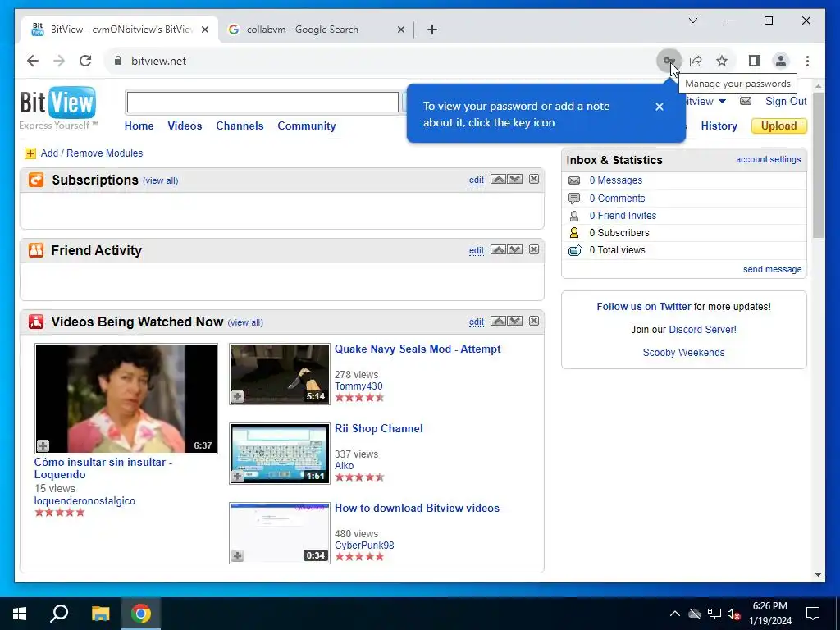Add Quake Navy Seals video to queue
This screenshot has height=630, width=840.
(x=237, y=396)
